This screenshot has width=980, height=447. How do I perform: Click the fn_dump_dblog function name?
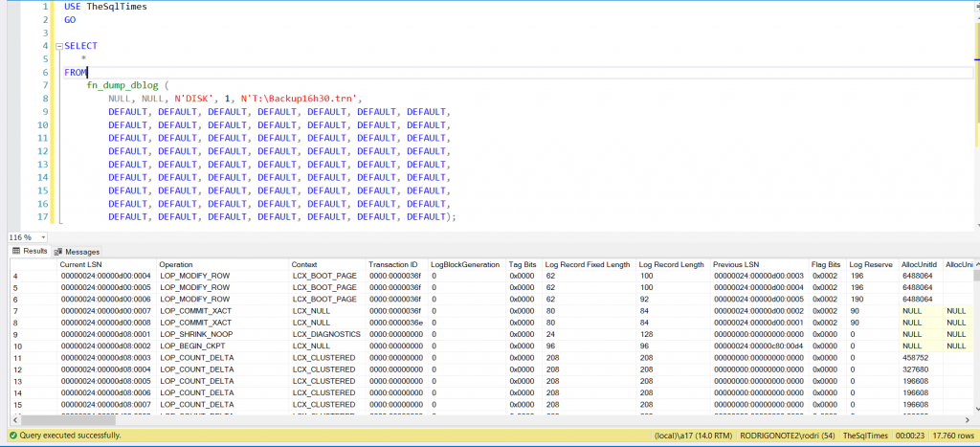[x=122, y=85]
